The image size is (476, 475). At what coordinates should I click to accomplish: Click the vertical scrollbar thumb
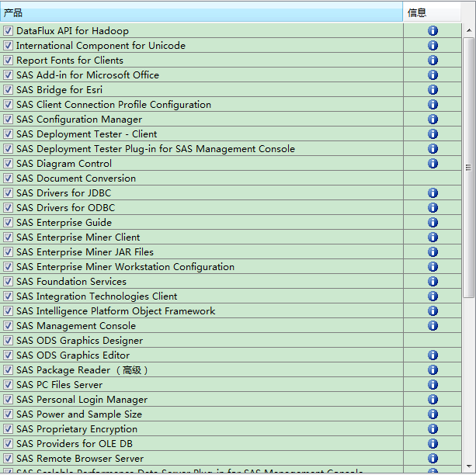click(469, 167)
